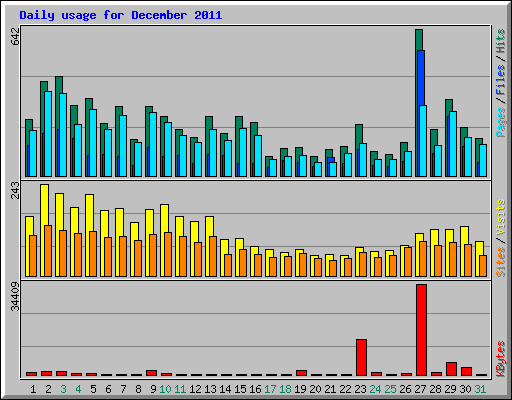Click the cyan Pages bar for day 9
The image size is (512, 400).
pos(153,144)
